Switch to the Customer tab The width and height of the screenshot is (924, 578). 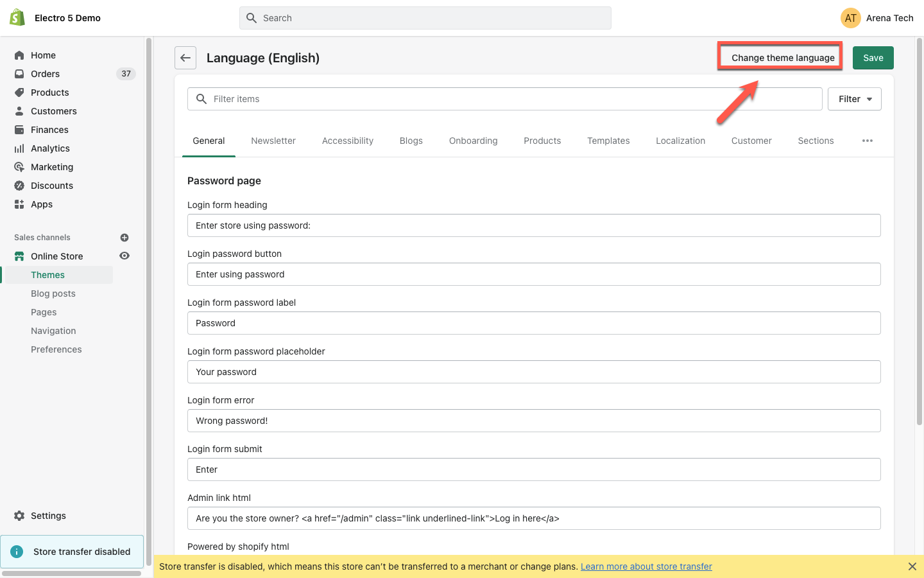click(x=751, y=141)
